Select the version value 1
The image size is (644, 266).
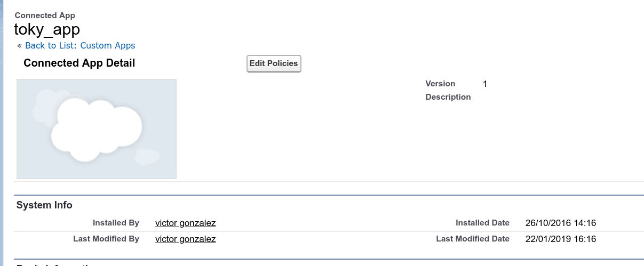click(x=485, y=84)
